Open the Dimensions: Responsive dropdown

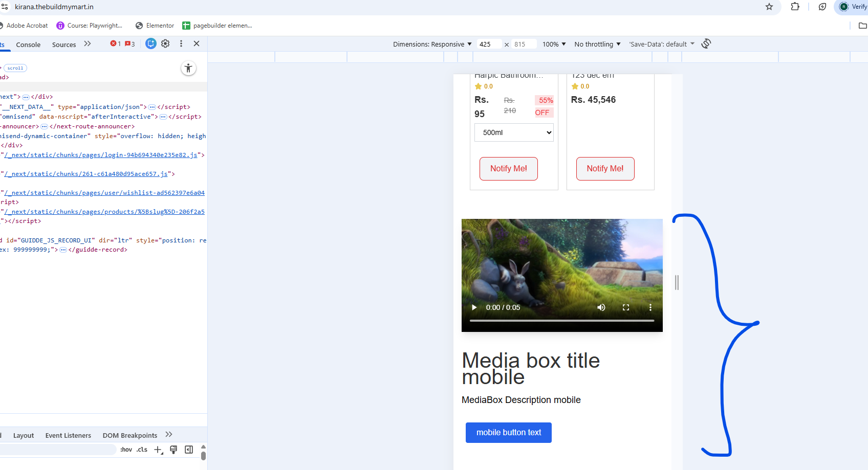click(x=432, y=44)
